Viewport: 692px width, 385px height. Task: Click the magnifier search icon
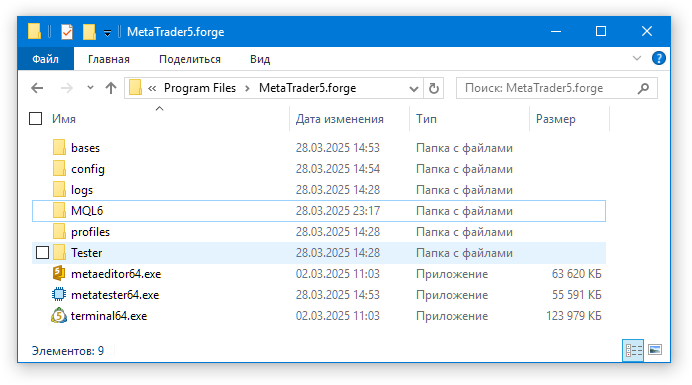click(643, 88)
